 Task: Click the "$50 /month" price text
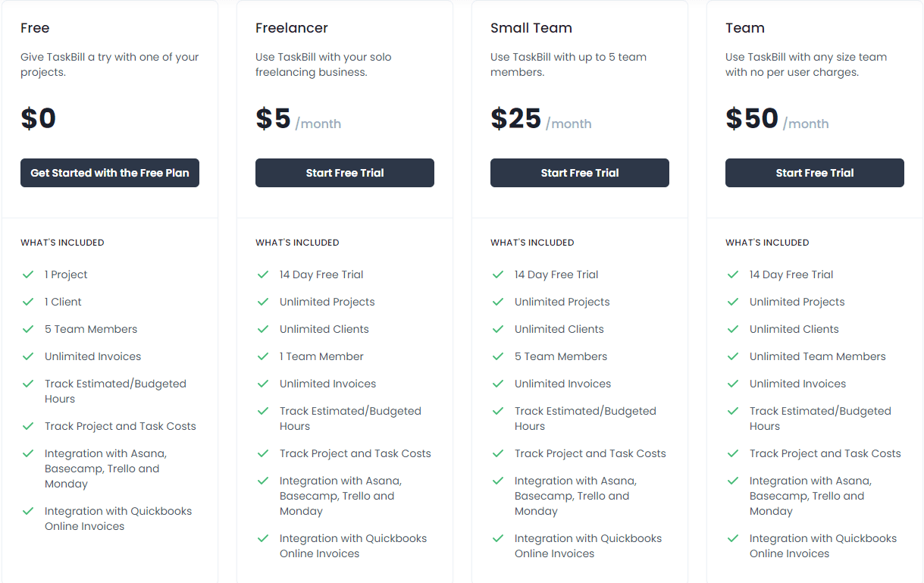pyautogui.click(x=777, y=120)
